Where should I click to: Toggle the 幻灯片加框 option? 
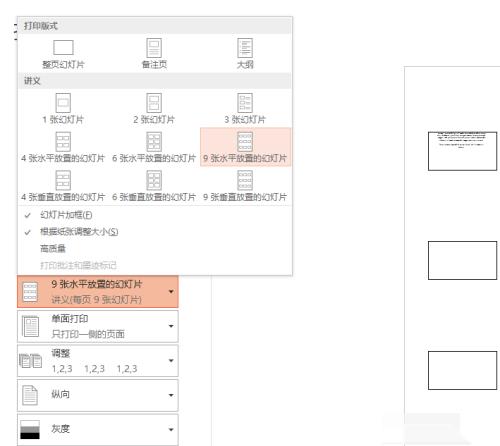(155, 215)
